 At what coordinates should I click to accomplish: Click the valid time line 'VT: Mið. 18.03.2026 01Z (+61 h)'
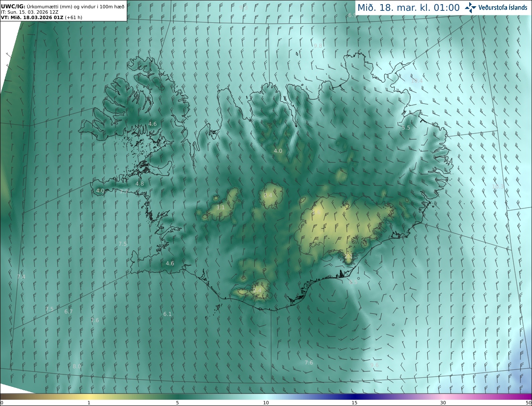(41, 17)
